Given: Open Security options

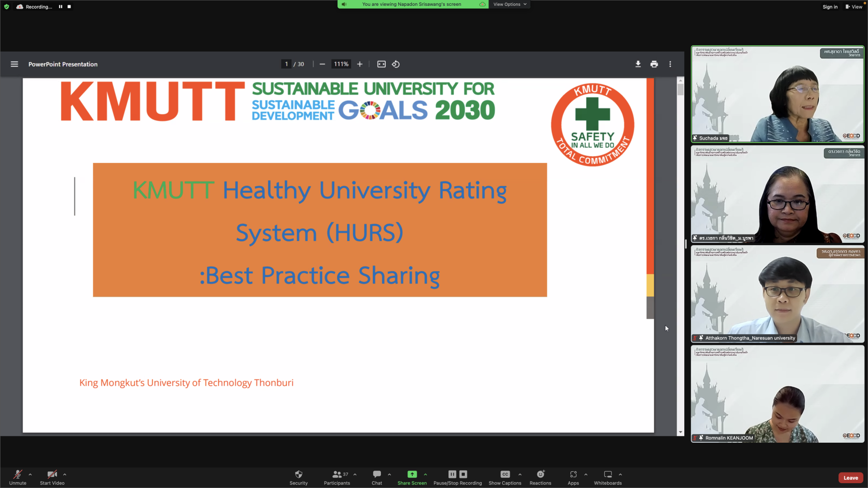Looking at the screenshot, I should [298, 477].
